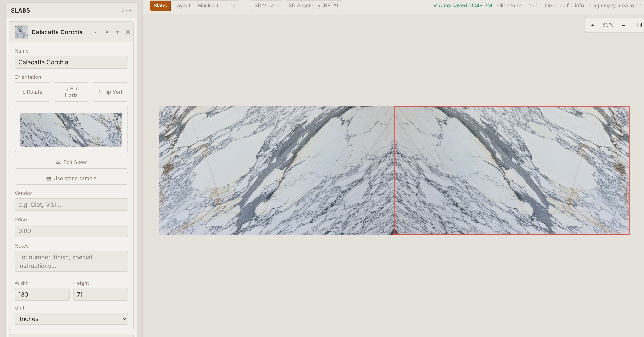Viewport: 644px width, 337px height.
Task: Click the circled-plus icon on the Calacatta Corchia card
Action: [118, 32]
